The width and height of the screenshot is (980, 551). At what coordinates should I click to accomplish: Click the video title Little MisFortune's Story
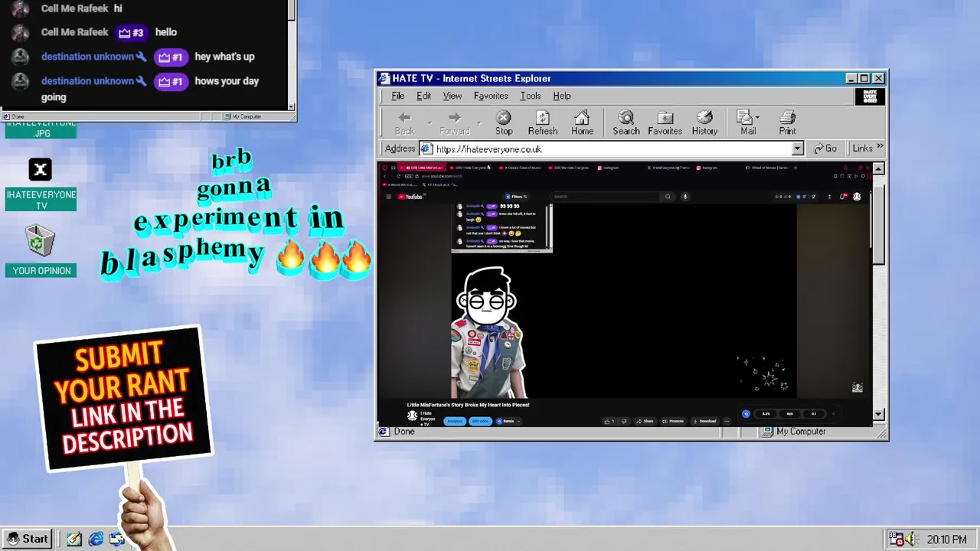tap(468, 405)
